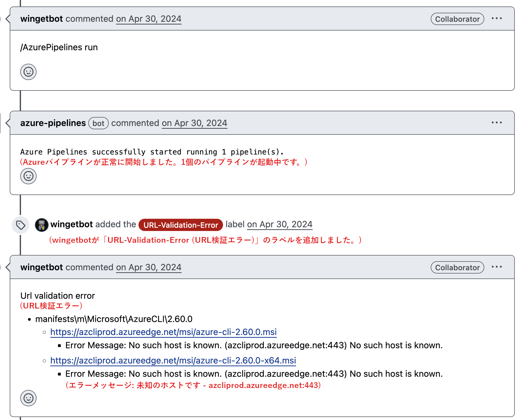Screen dimensions: 518x420
Task: Click the tag label event icon
Action: coord(20,225)
